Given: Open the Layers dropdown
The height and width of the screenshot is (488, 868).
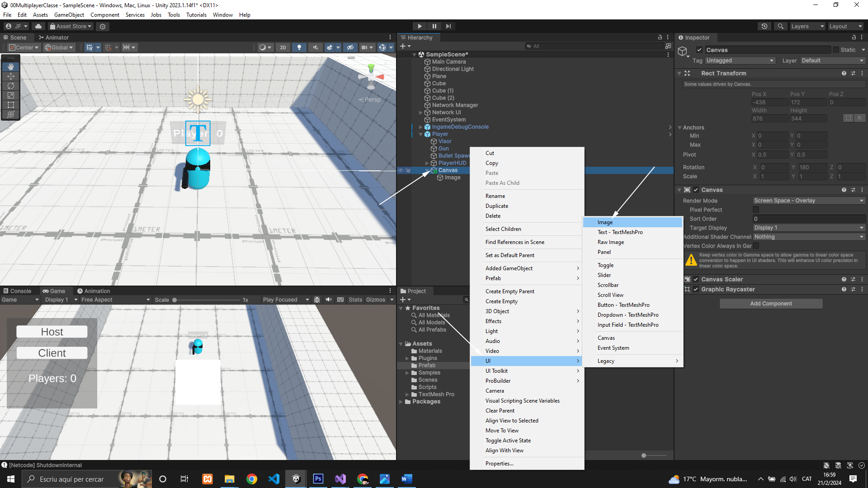Looking at the screenshot, I should coord(807,26).
